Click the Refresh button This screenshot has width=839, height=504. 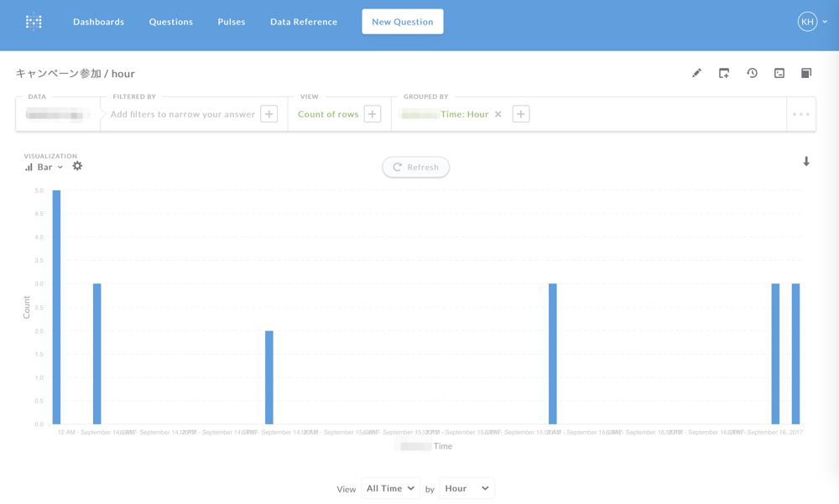416,167
